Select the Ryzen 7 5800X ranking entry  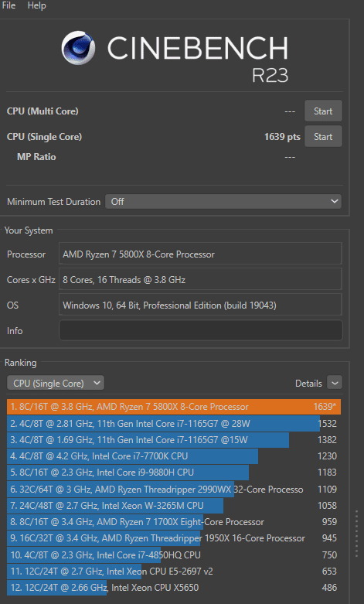coord(174,407)
